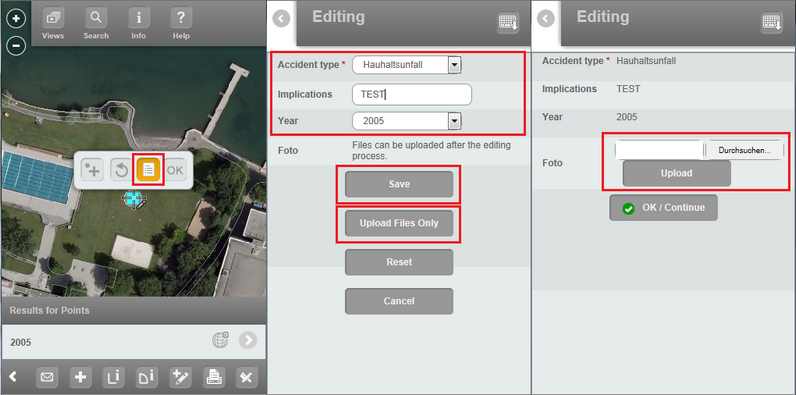The width and height of the screenshot is (796, 395).
Task: Click the Foto file path input field
Action: pyautogui.click(x=659, y=150)
